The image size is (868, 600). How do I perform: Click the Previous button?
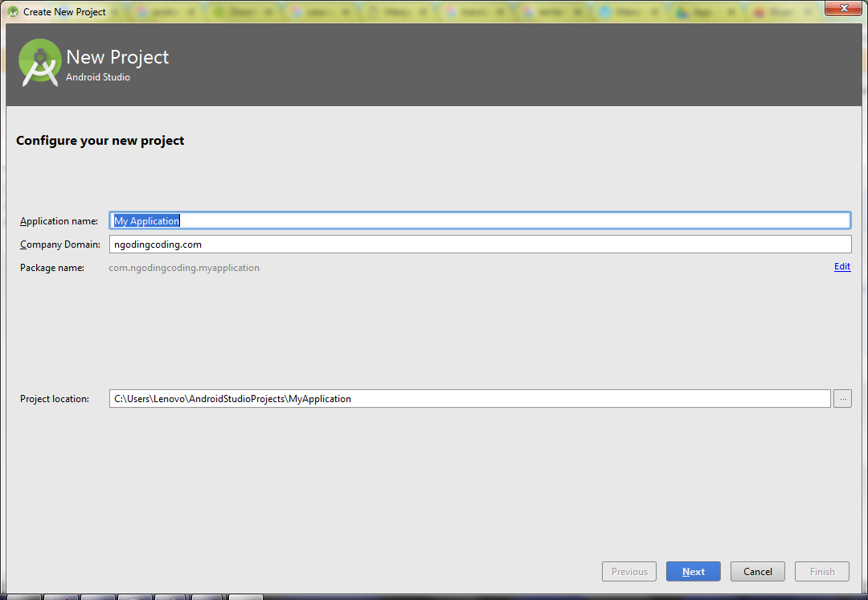(628, 571)
